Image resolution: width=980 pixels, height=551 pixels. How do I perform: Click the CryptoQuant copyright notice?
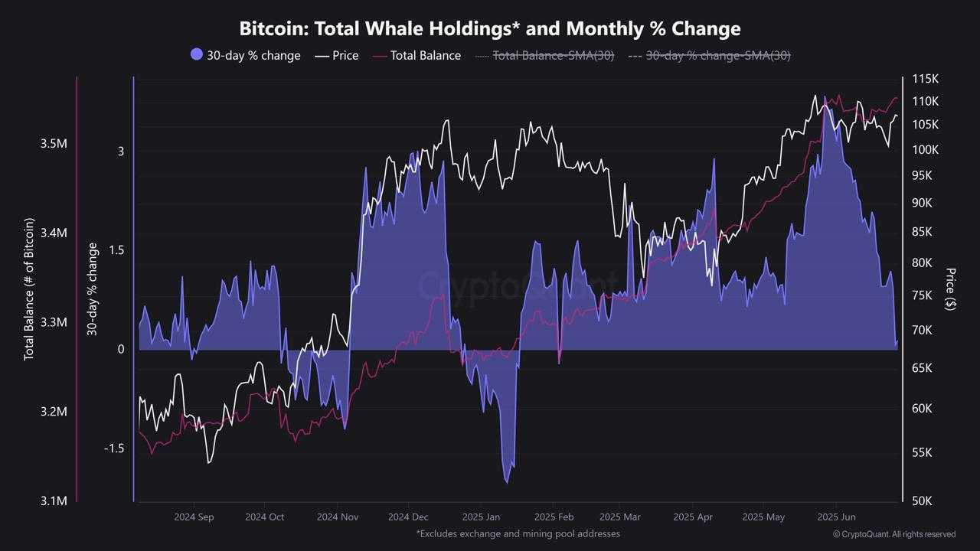click(x=894, y=534)
